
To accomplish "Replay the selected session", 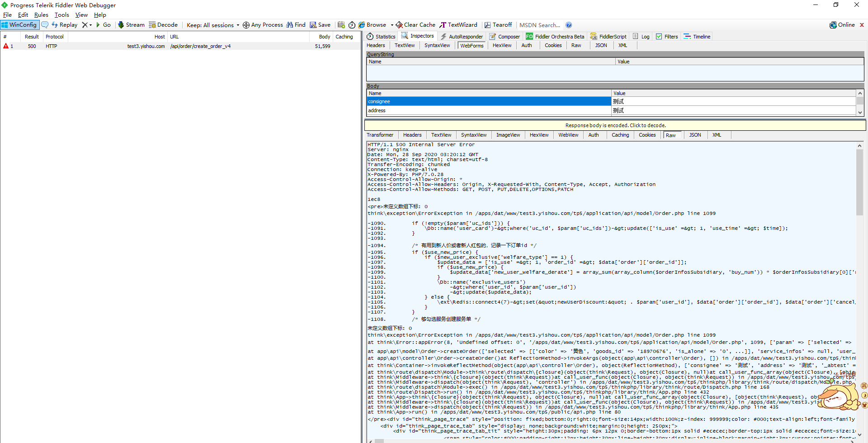I will 64,25.
